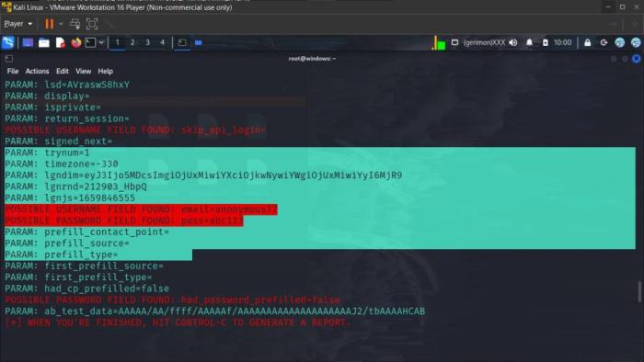644x362 pixels.
Task: Click the 'lgnrnd=212903_HbpQ' line
Action: [76, 187]
